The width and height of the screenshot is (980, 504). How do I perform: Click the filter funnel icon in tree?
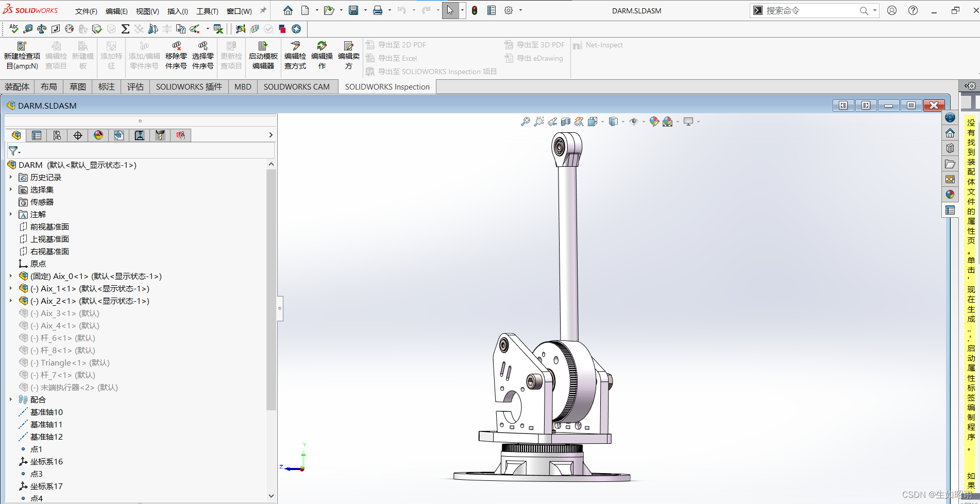click(13, 151)
